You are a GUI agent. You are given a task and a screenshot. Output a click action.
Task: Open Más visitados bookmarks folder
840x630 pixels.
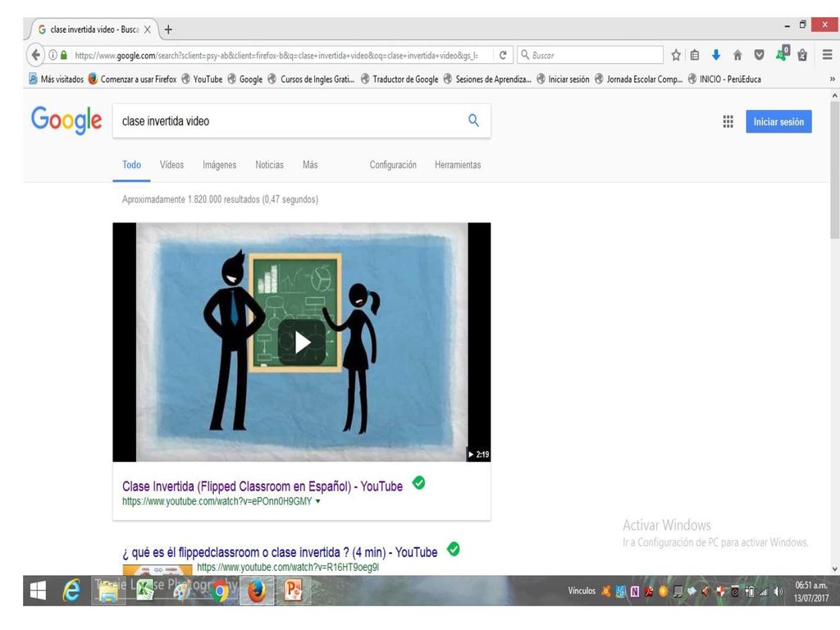pos(57,79)
